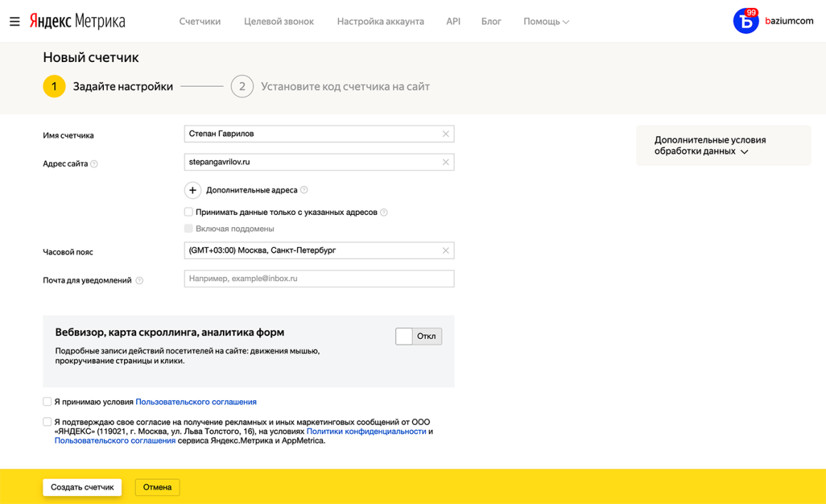The width and height of the screenshot is (826, 504).
Task: Open help icon next to Дополнительные адреса
Action: (x=304, y=189)
